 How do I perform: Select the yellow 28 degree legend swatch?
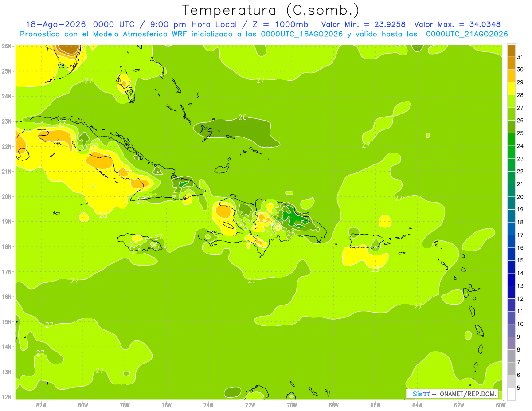pos(511,89)
